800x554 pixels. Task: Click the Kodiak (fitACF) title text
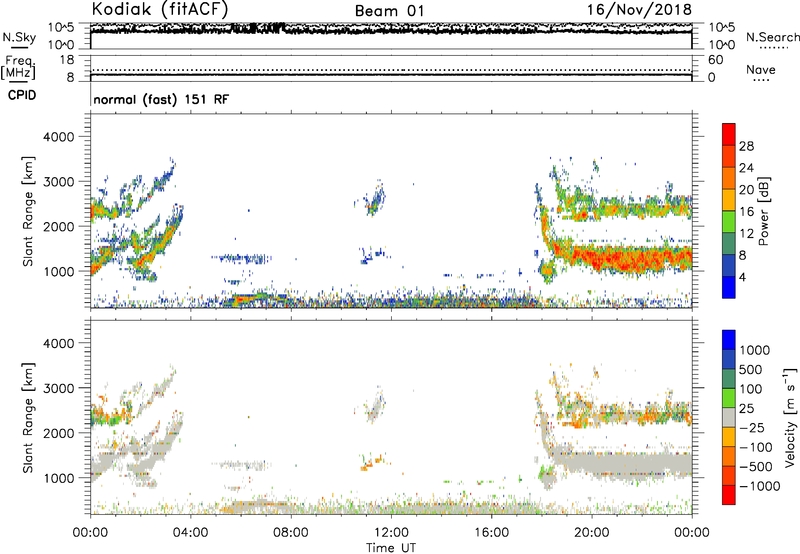pyautogui.click(x=160, y=9)
